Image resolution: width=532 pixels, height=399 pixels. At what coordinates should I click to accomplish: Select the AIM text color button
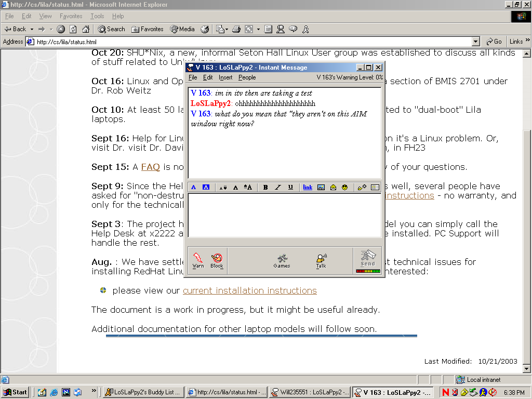pos(193,187)
